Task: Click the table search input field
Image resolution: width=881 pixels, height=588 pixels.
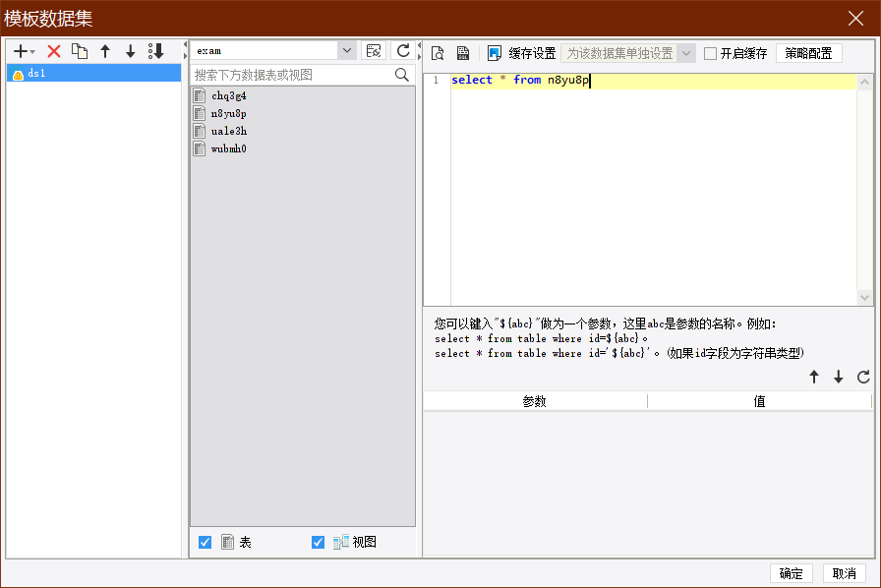Action: pyautogui.click(x=292, y=75)
